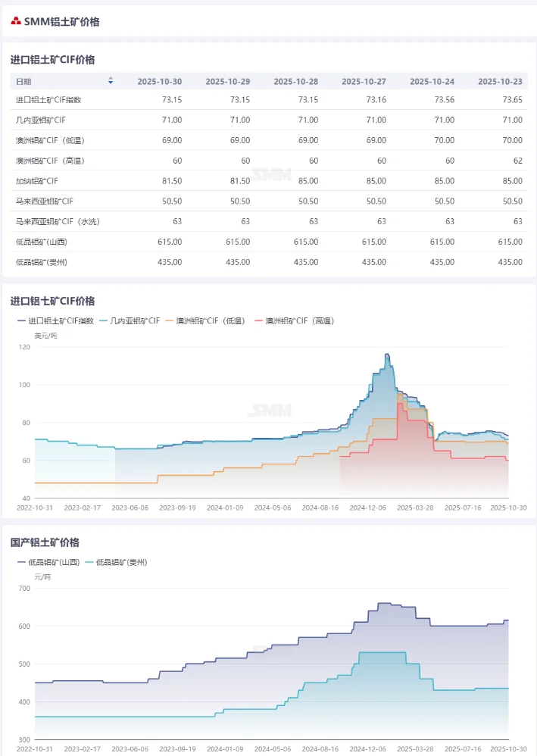Click the 国产铝土矿价格 chart heading
The image size is (537, 756).
[45, 542]
